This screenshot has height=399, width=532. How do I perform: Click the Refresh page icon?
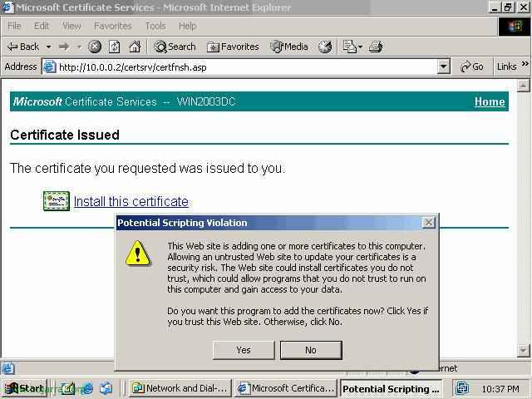pyautogui.click(x=115, y=47)
